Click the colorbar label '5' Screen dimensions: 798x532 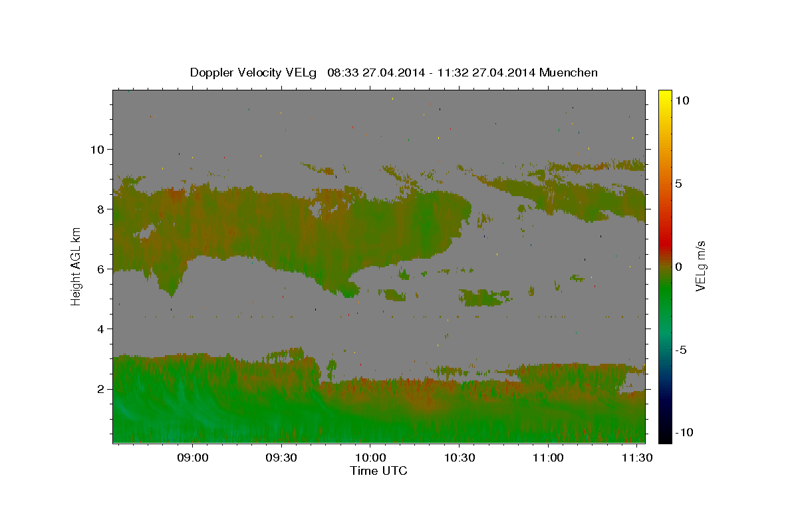678,184
